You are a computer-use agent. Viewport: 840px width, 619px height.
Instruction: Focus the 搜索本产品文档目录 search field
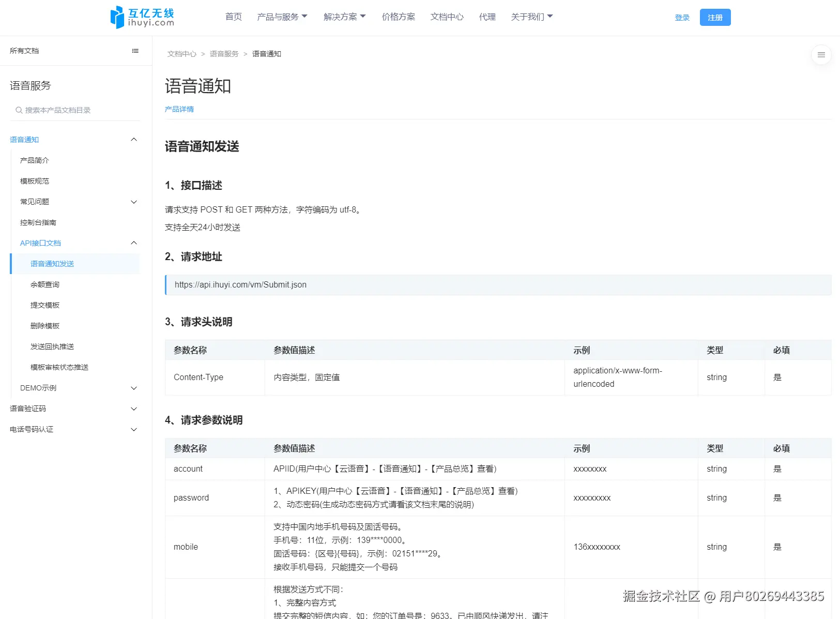pos(75,110)
